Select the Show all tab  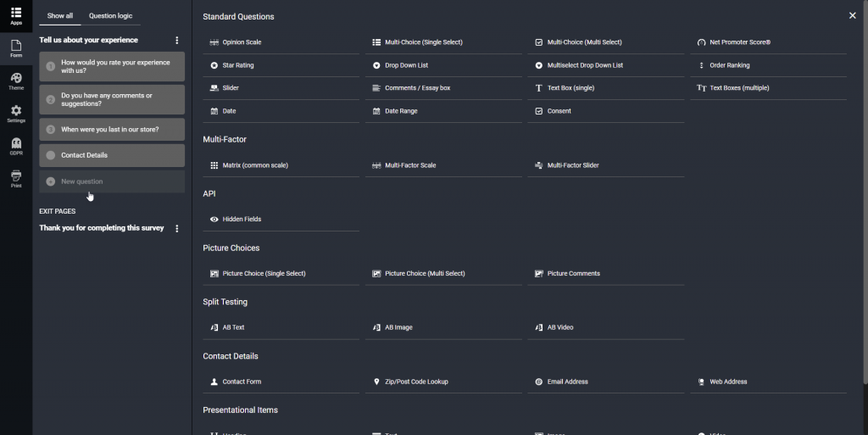(x=60, y=16)
